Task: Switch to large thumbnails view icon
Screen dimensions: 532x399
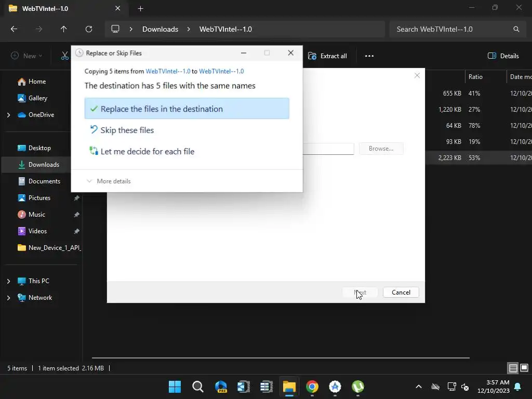Action: pos(524,368)
